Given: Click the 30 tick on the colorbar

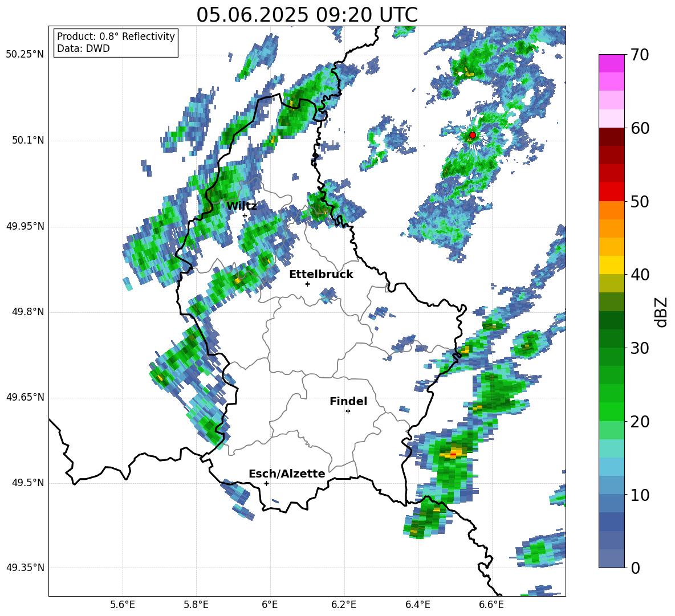Looking at the screenshot, I should pyautogui.click(x=640, y=348).
